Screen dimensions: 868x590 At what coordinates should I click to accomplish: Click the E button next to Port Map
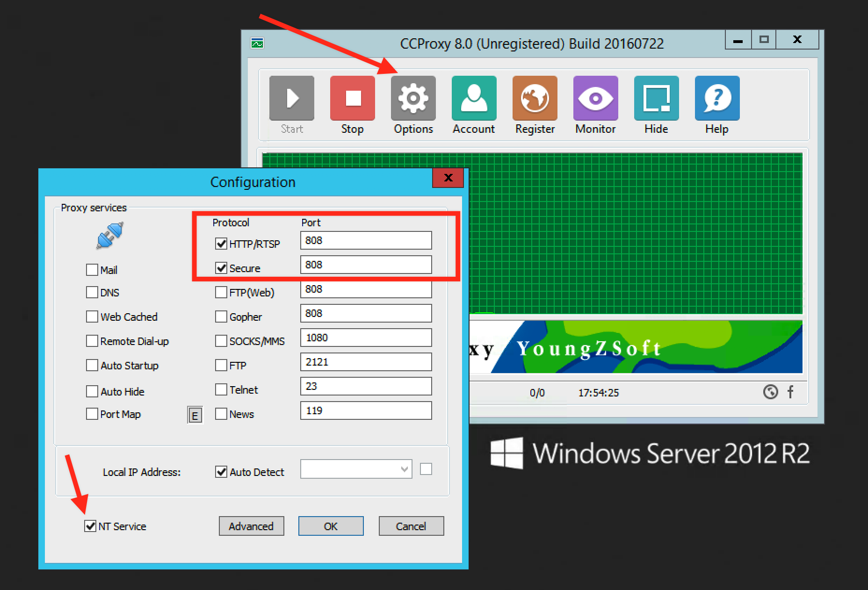[195, 415]
